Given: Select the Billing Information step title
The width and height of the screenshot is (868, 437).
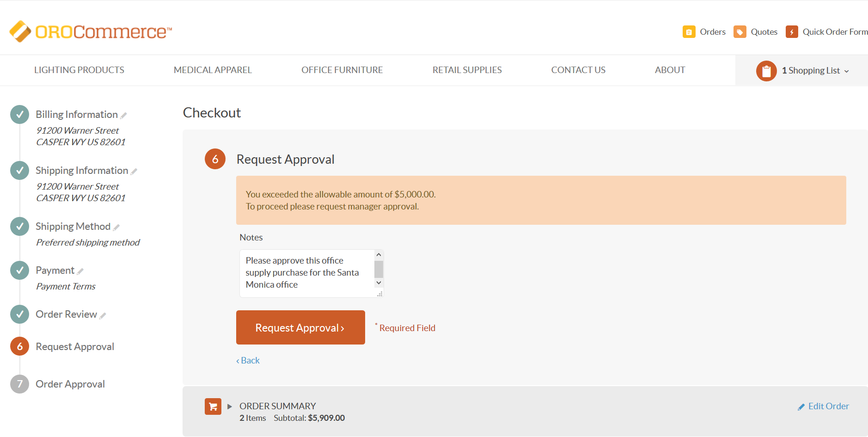Looking at the screenshot, I should click(77, 114).
